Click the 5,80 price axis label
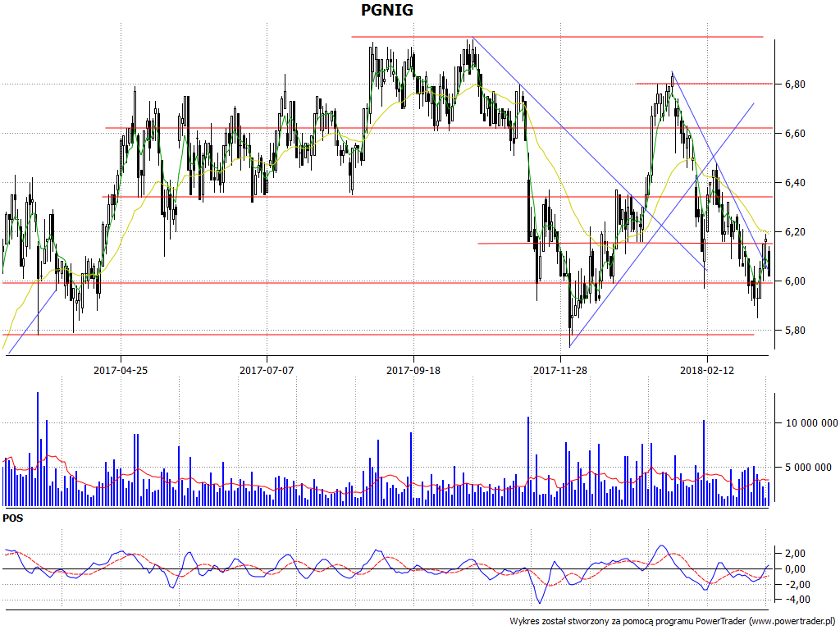This screenshot has width=840, height=630. [795, 331]
